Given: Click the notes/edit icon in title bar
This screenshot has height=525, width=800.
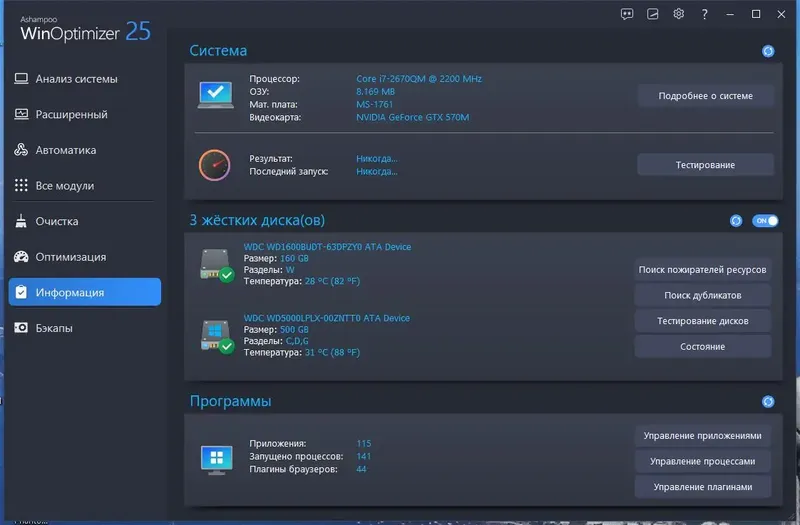Looking at the screenshot, I should 653,14.
